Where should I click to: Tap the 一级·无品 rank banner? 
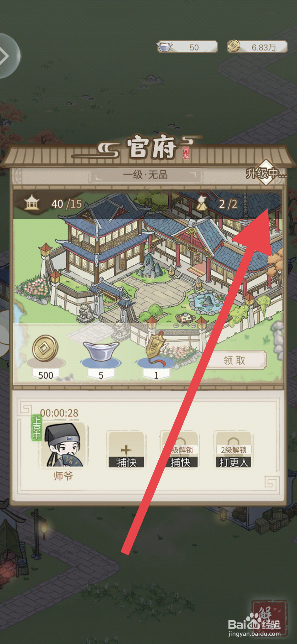coord(145,175)
